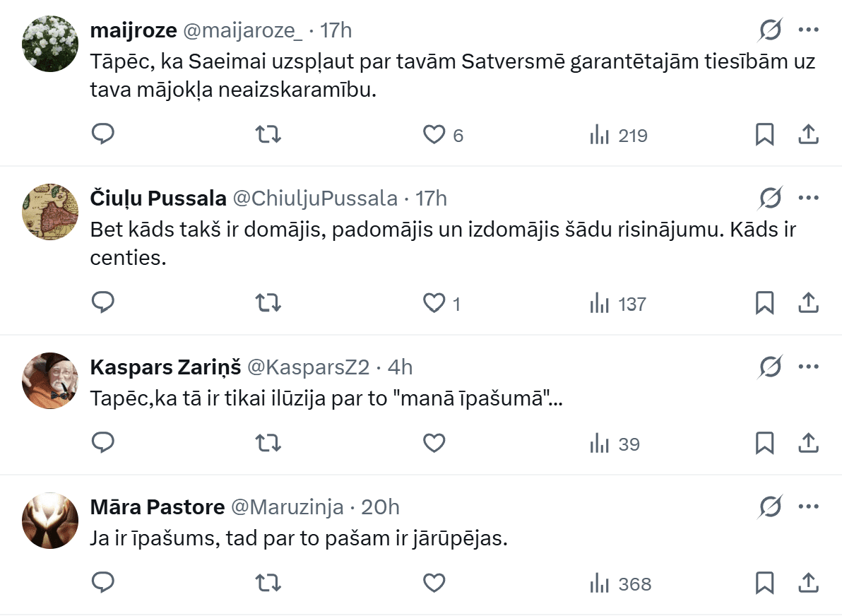Repost Čiuļu Pussala's tweet
The height and width of the screenshot is (616, 842).
268,303
